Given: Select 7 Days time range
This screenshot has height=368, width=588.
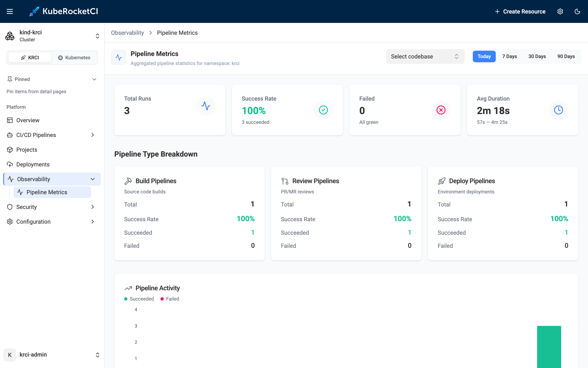Looking at the screenshot, I should (x=510, y=56).
